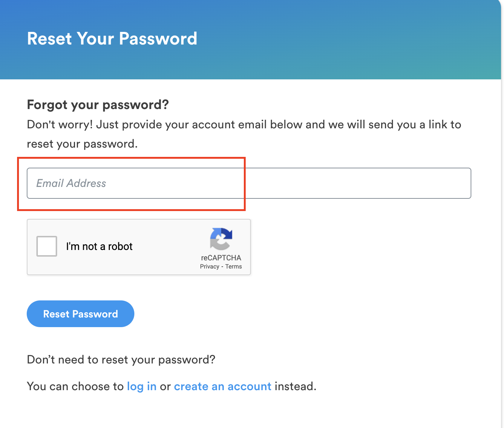
Task: Open the reCAPTCHA Terms link
Action: coord(233,267)
